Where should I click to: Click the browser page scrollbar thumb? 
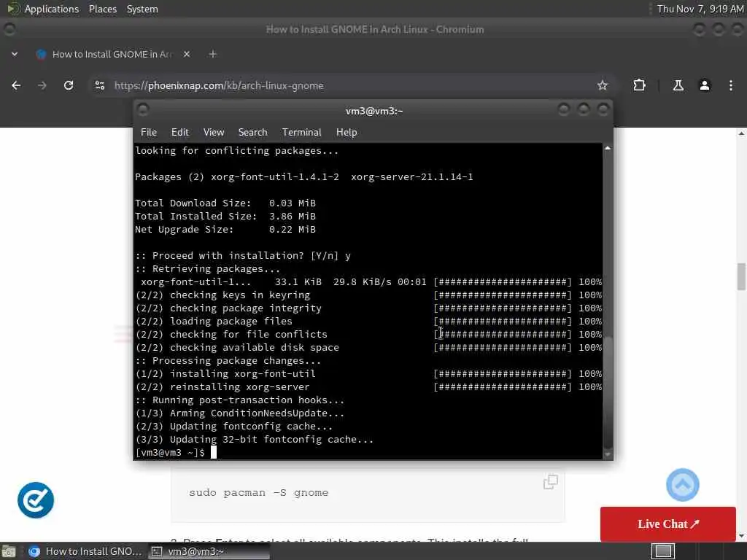point(741,276)
